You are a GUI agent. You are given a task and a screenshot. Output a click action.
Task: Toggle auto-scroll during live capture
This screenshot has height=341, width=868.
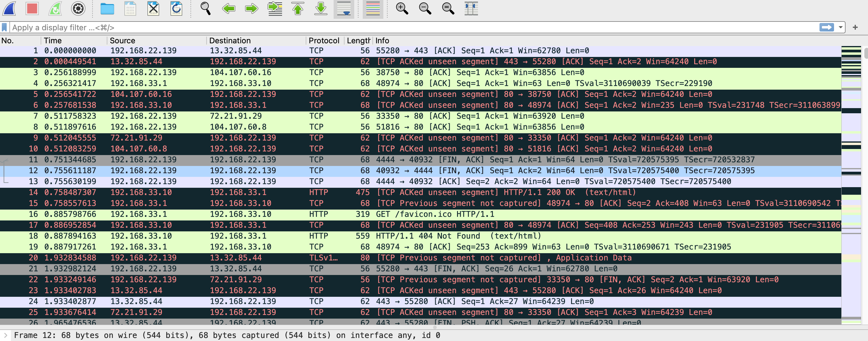[344, 8]
